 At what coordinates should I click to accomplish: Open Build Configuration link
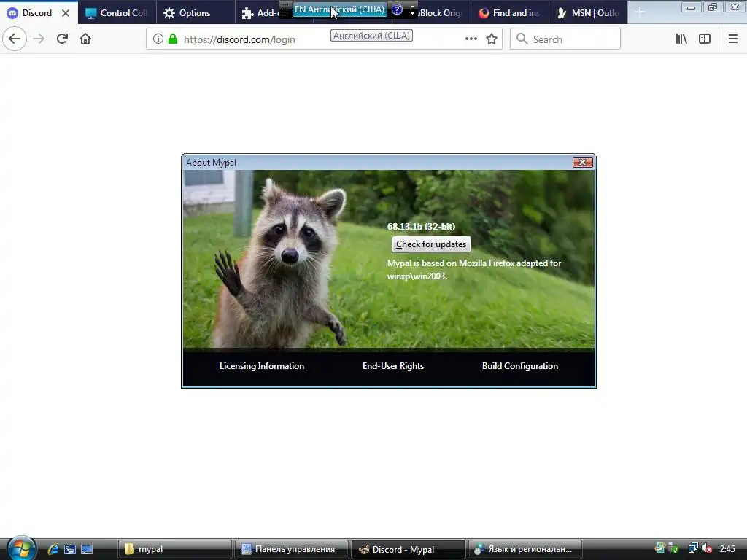pos(519,366)
